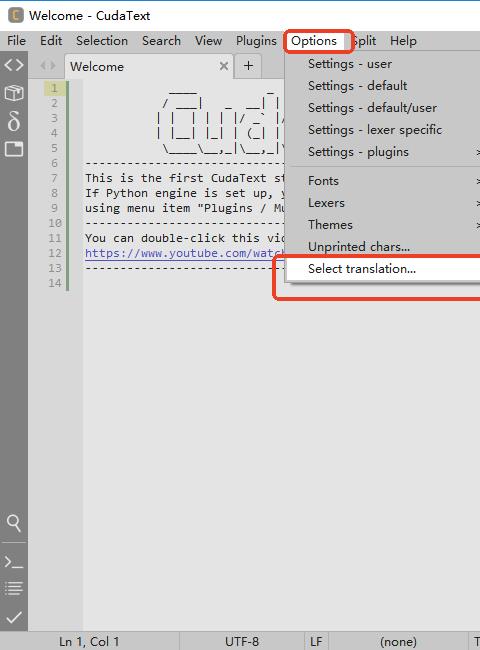Image resolution: width=480 pixels, height=650 pixels.
Task: Open the Edit menu
Action: [x=51, y=41]
